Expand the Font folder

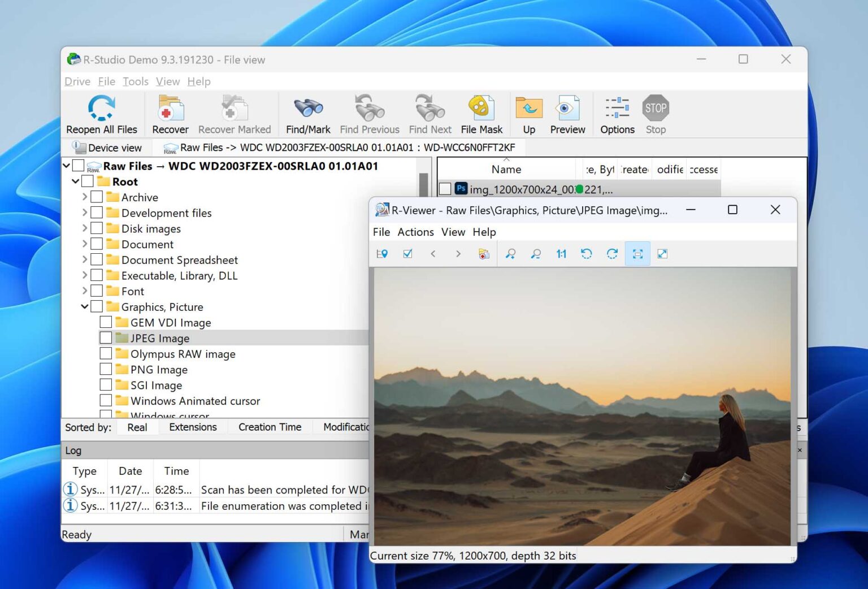84,291
